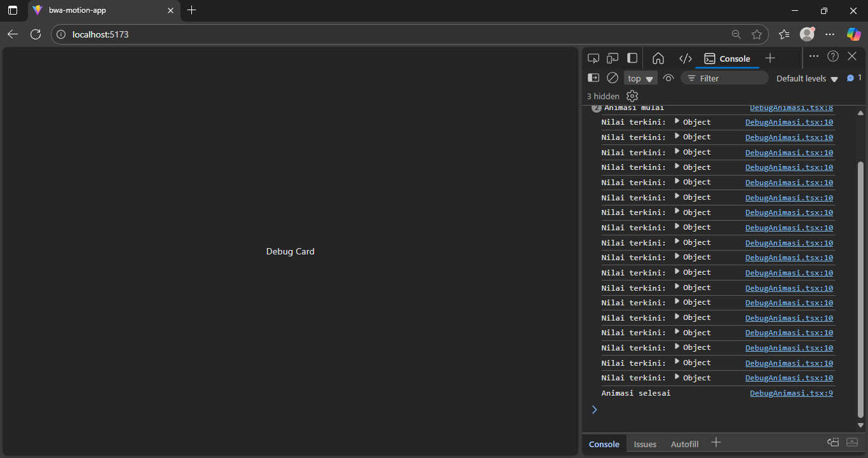Open DevTools settings gear
Viewport: 868px width, 458px height.
[x=632, y=95]
